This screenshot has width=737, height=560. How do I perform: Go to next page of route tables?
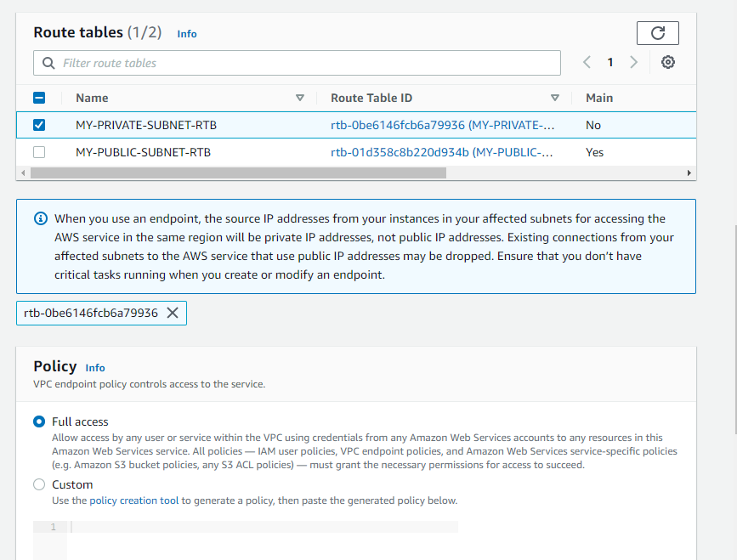click(633, 62)
